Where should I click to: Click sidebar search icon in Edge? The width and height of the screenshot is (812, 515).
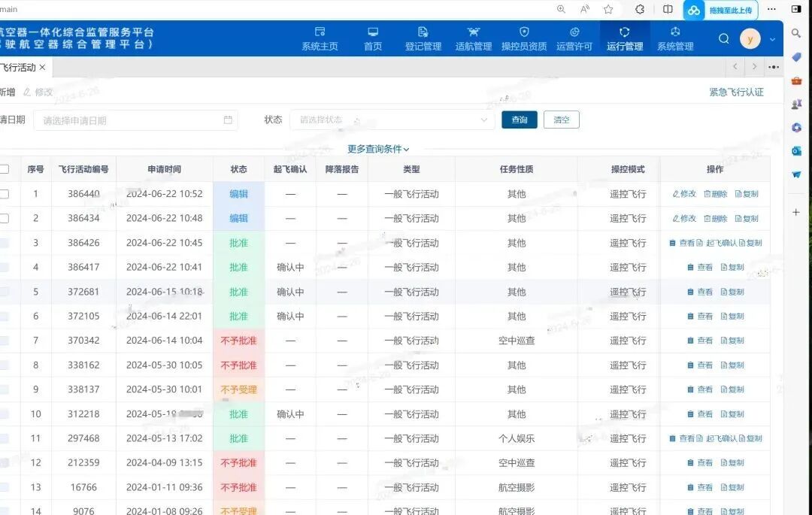click(x=796, y=33)
